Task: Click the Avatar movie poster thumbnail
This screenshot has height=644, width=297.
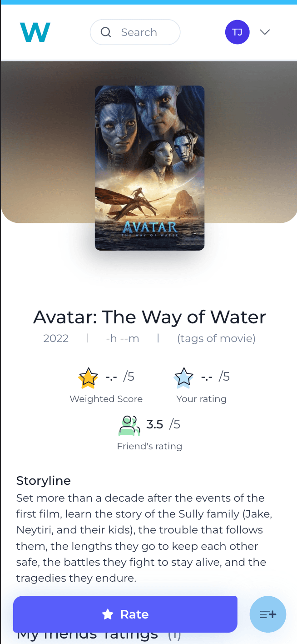Action: (x=149, y=168)
